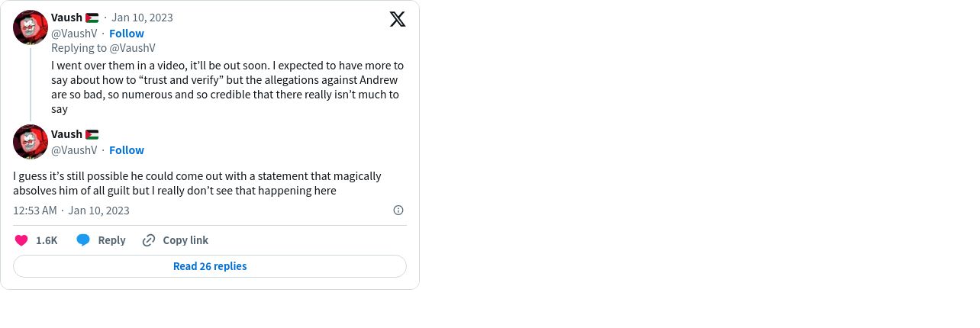Follow VaushV from the parent tweet
This screenshot has height=328, width=980.
(127, 34)
